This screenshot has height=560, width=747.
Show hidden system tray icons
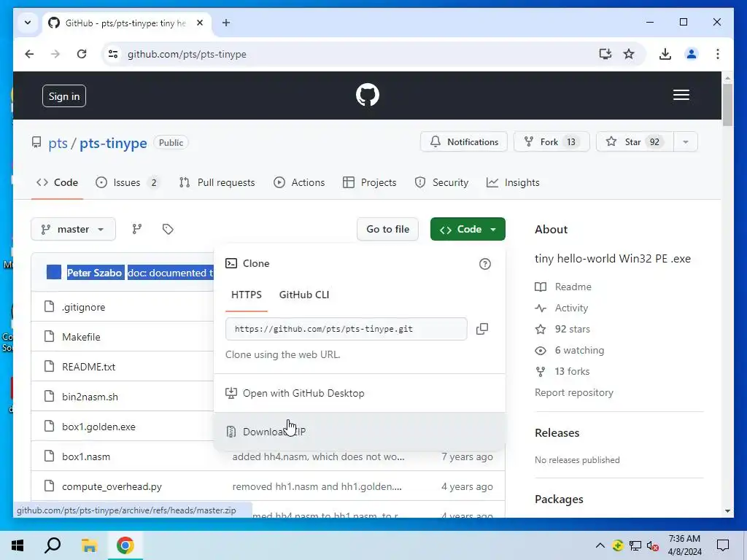(600, 545)
